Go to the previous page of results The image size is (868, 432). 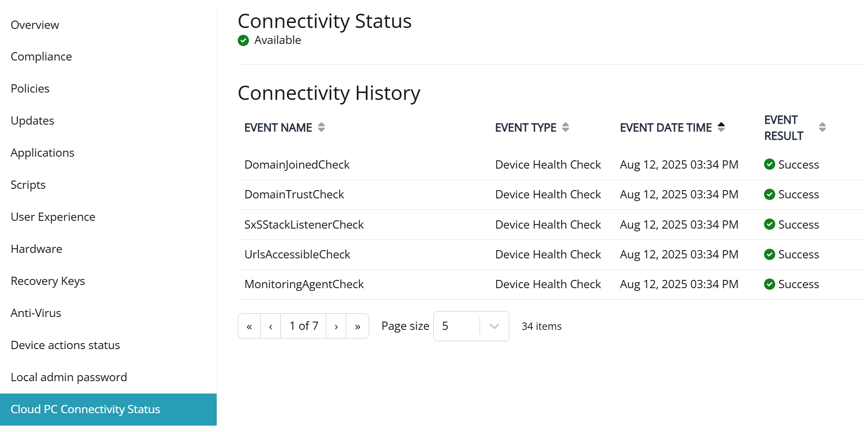coord(270,326)
